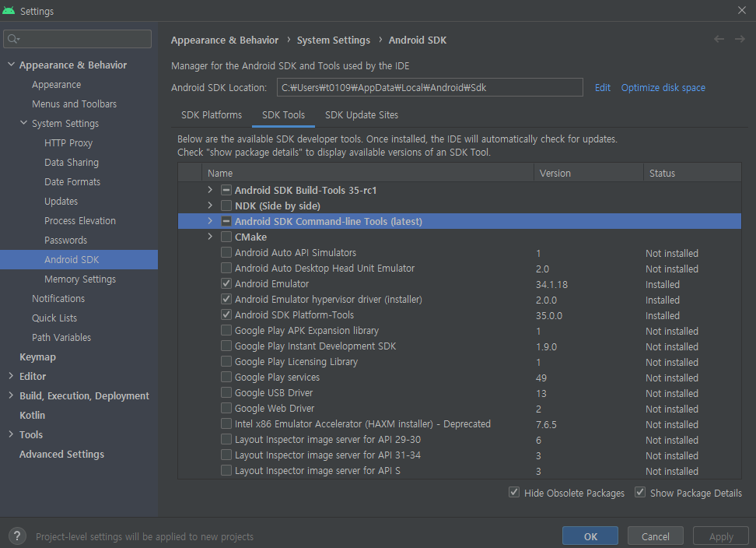Screen dimensions: 756x548
Task: Click Optimize disk space link
Action: pos(663,87)
